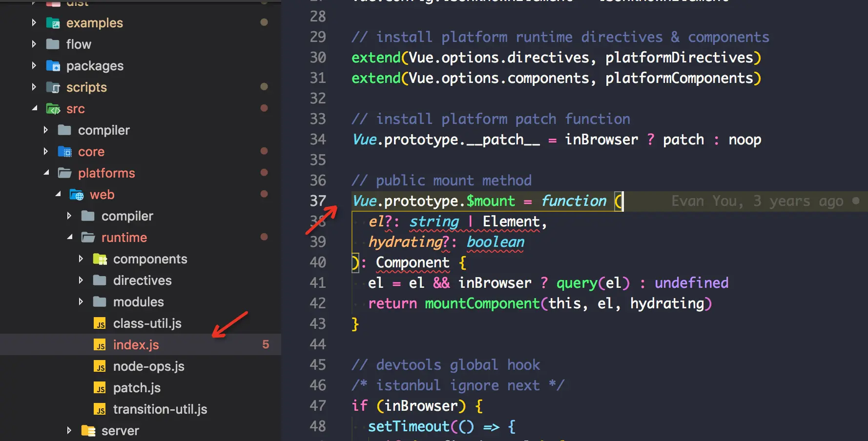Click the JS icon beside class-util.js

point(100,323)
